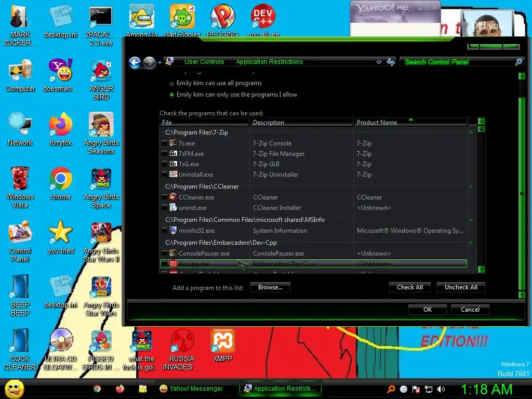Check the msinfo32.exe checkbox
This screenshot has height=399, width=532.
[x=165, y=230]
